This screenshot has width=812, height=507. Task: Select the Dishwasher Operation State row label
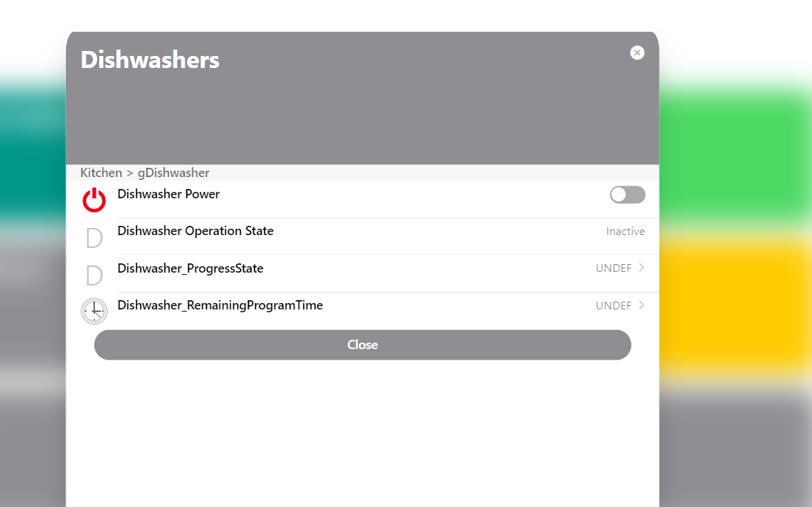[196, 231]
